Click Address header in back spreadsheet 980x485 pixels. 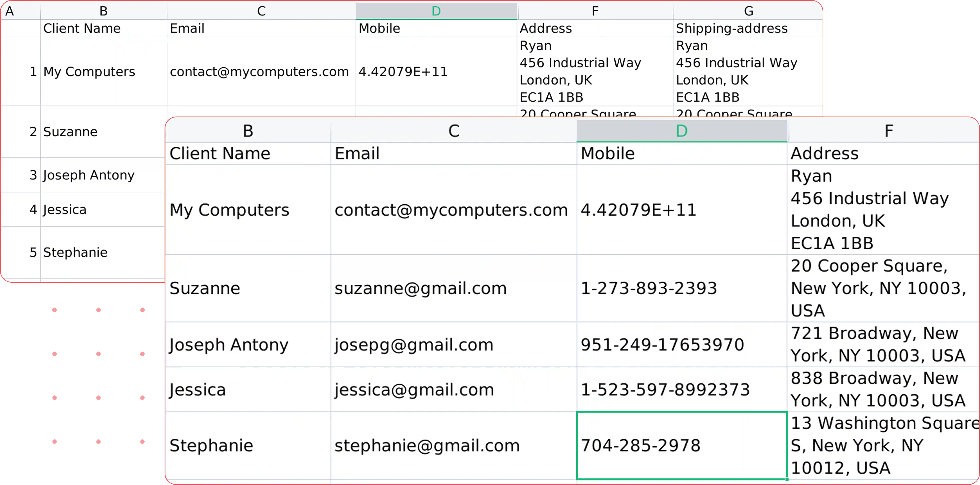[x=595, y=28]
